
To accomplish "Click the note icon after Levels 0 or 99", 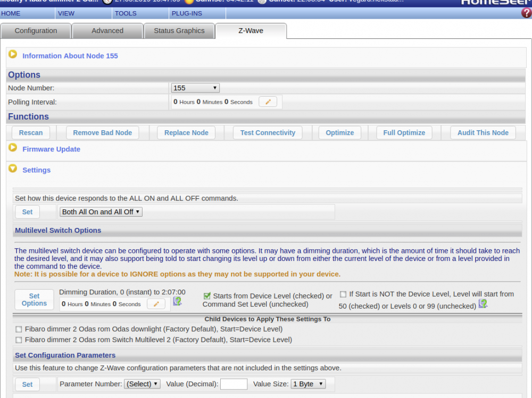I will (x=483, y=303).
